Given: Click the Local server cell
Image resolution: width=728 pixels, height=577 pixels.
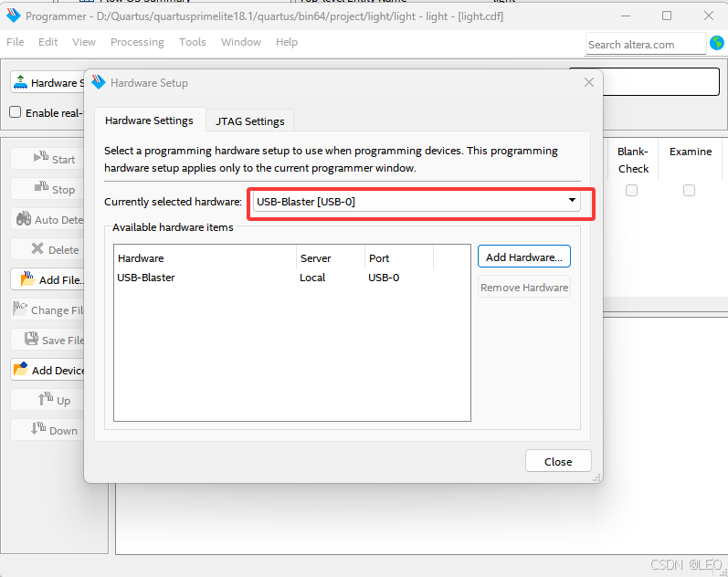Looking at the screenshot, I should pyautogui.click(x=312, y=278).
